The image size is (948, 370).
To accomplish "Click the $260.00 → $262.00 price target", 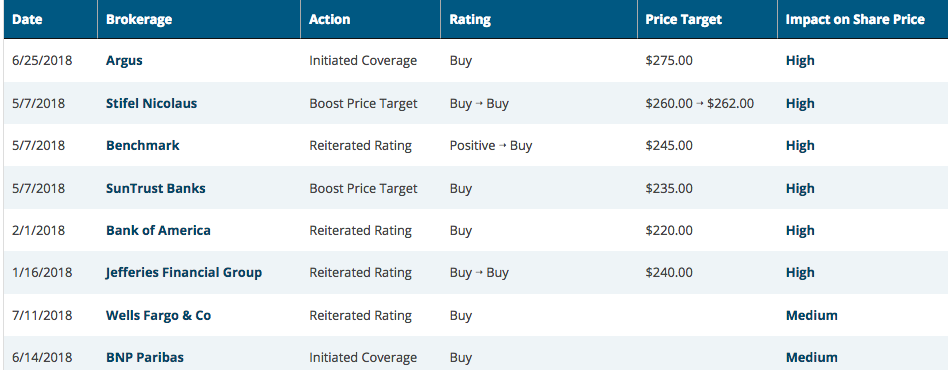I will point(700,103).
